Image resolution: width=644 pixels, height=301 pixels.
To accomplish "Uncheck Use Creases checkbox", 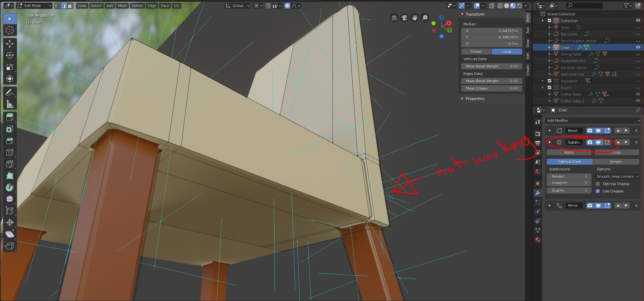I will pyautogui.click(x=598, y=191).
